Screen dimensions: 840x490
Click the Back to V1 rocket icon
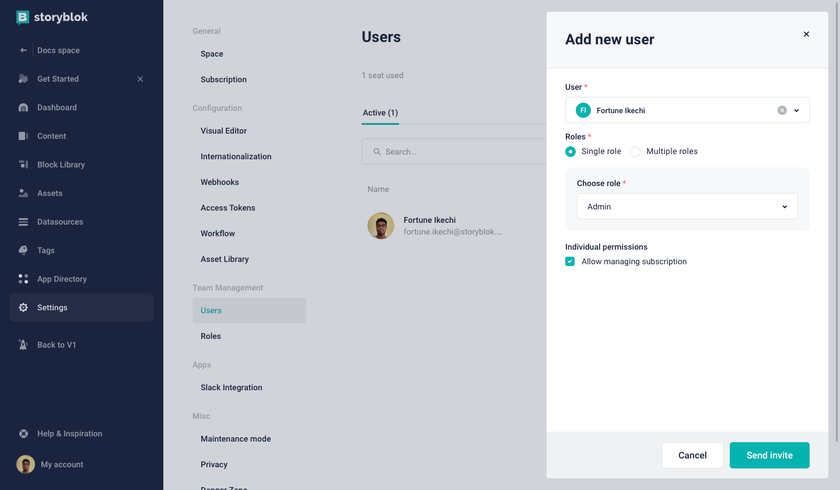click(23, 345)
